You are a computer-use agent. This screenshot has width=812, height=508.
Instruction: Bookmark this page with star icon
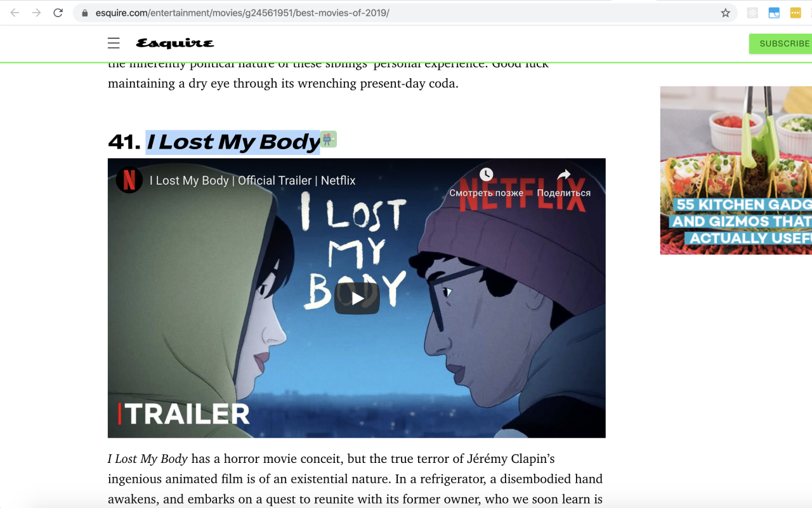pos(726,13)
